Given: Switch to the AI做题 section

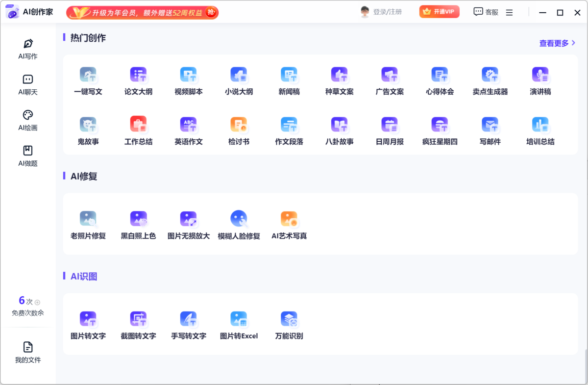Looking at the screenshot, I should (x=27, y=156).
